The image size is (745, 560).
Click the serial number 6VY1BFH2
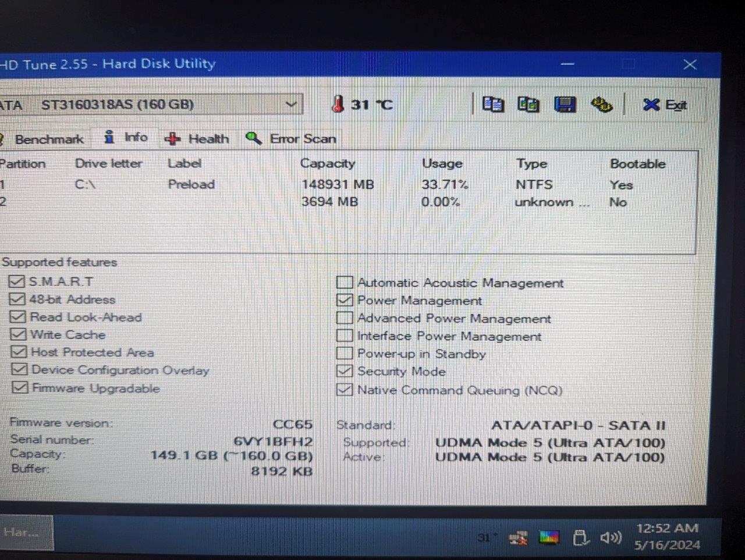[273, 441]
